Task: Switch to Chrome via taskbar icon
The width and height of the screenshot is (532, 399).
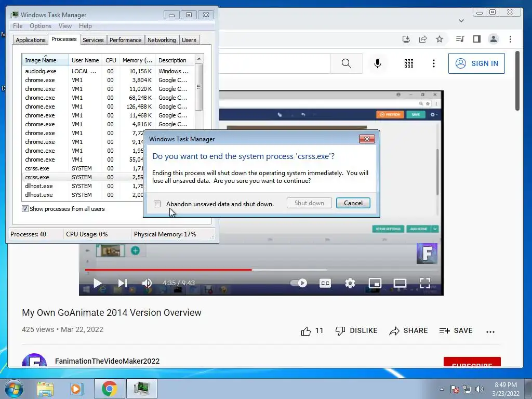Action: point(109,389)
